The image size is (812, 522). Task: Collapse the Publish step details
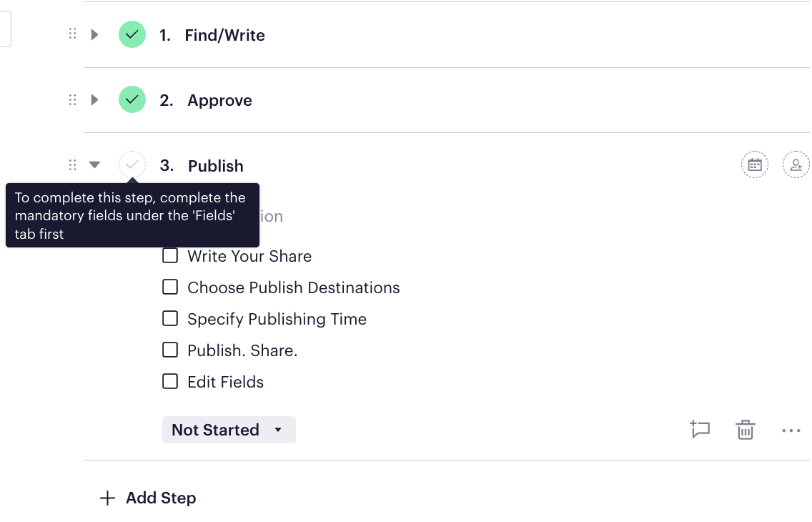tap(95, 164)
